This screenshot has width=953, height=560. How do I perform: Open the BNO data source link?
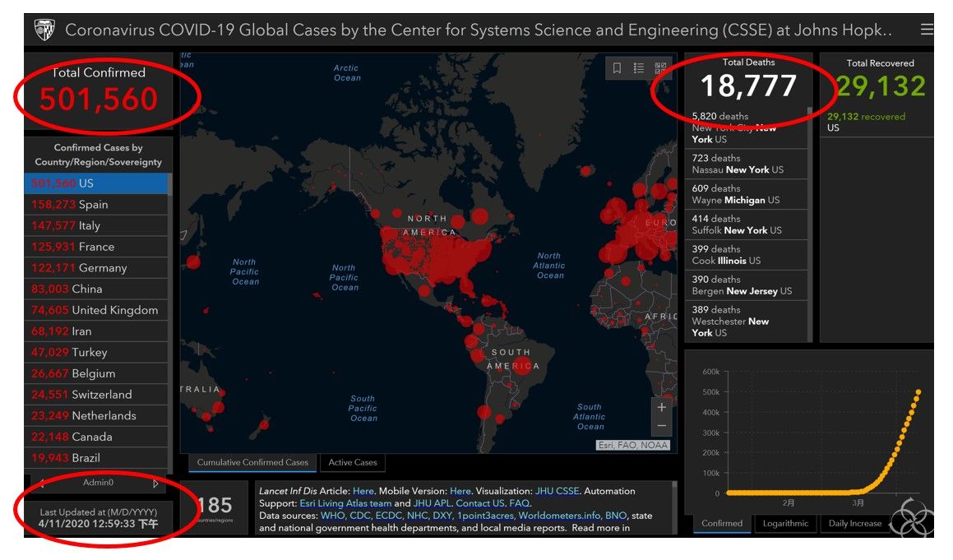[x=616, y=516]
